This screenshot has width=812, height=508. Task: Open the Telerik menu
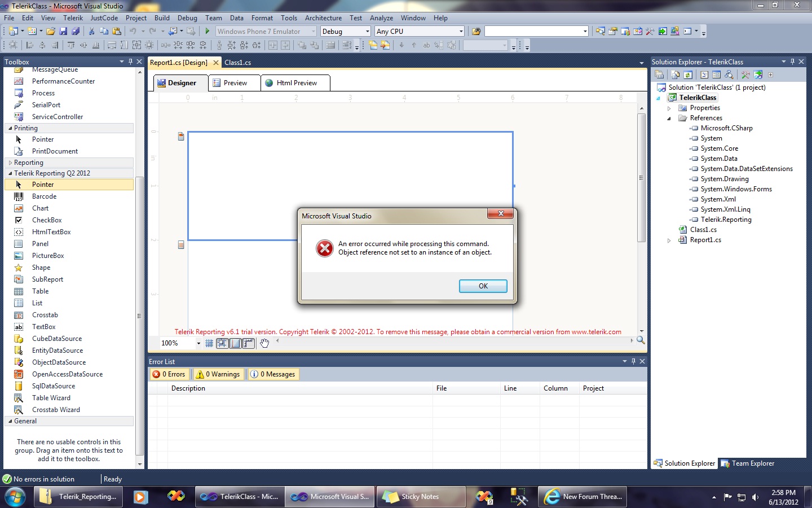(73, 18)
